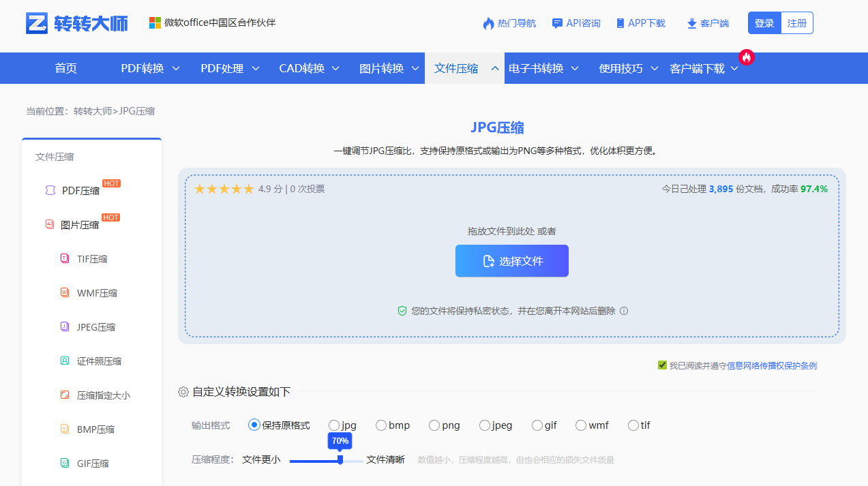Open the JPEG压缩 sidebar item
The width and height of the screenshot is (868, 486).
pyautogui.click(x=96, y=327)
